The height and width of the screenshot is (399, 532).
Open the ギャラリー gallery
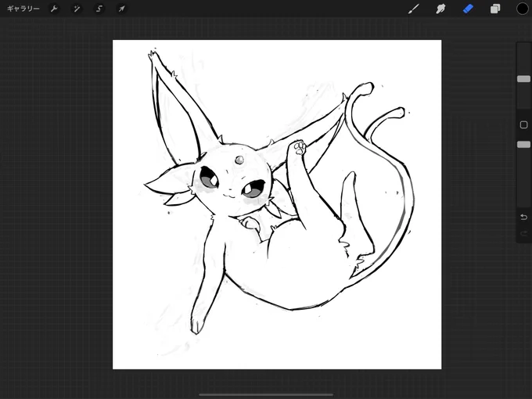click(23, 9)
